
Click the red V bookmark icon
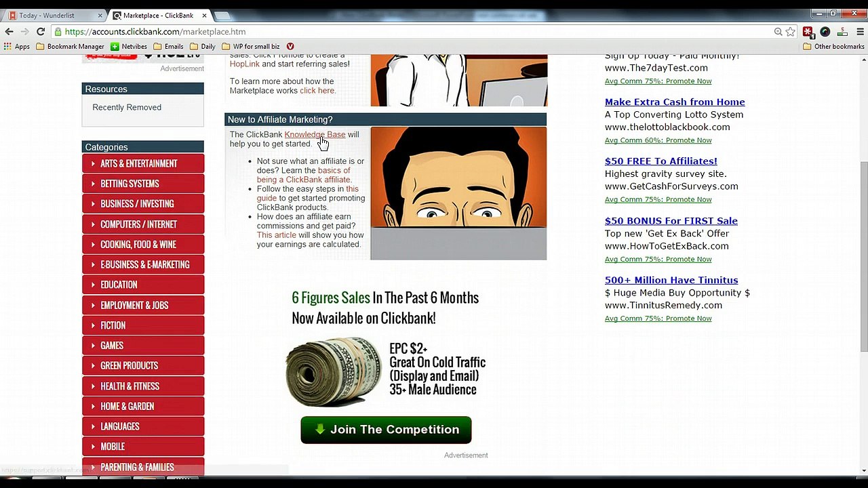pyautogui.click(x=290, y=47)
